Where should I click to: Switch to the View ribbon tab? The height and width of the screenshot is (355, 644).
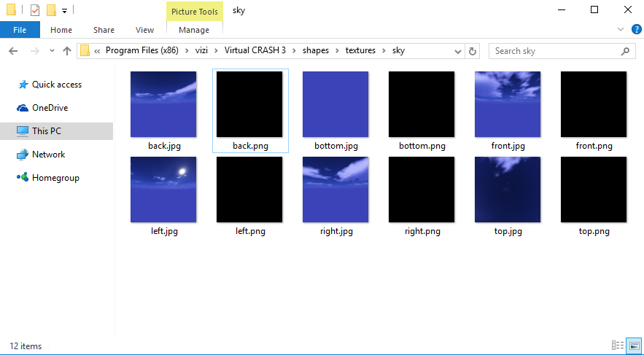[144, 30]
